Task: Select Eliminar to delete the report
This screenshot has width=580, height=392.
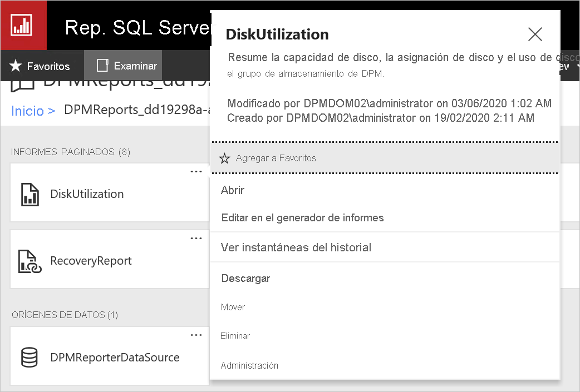Action: coord(235,335)
